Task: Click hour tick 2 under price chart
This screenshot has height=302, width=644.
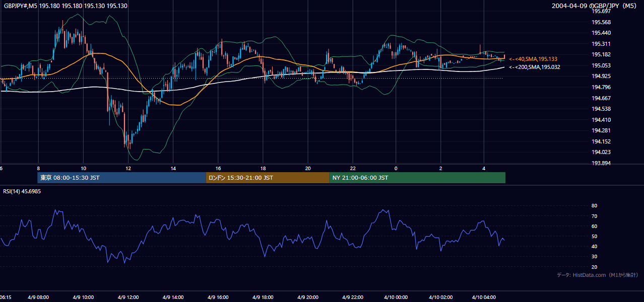Action: click(x=440, y=168)
